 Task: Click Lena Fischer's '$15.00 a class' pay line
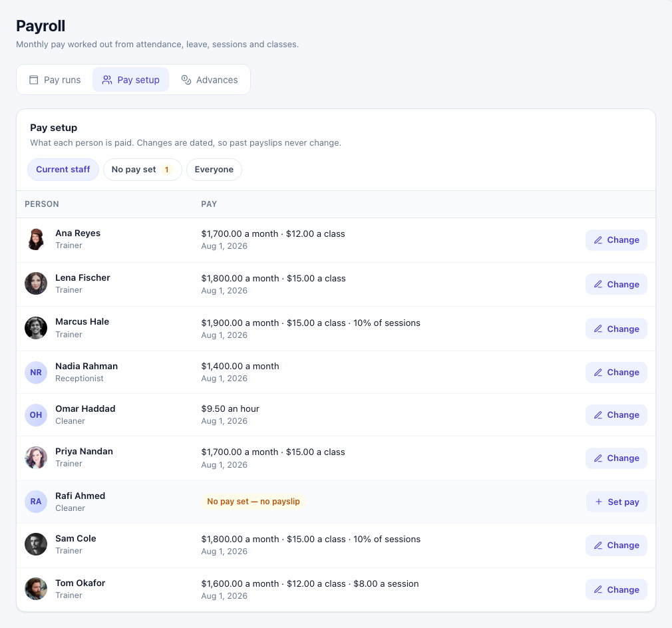[316, 279]
